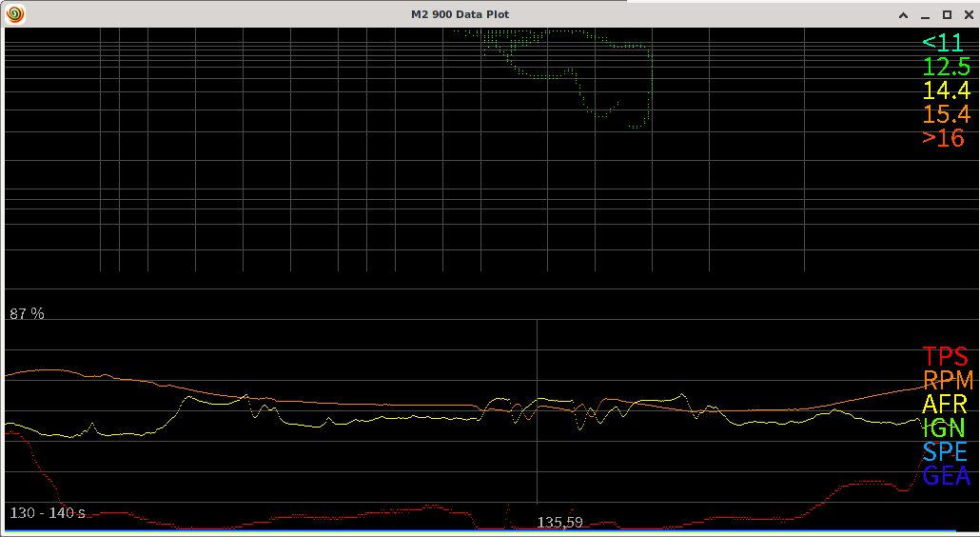Click the app icon in title bar

point(14,14)
